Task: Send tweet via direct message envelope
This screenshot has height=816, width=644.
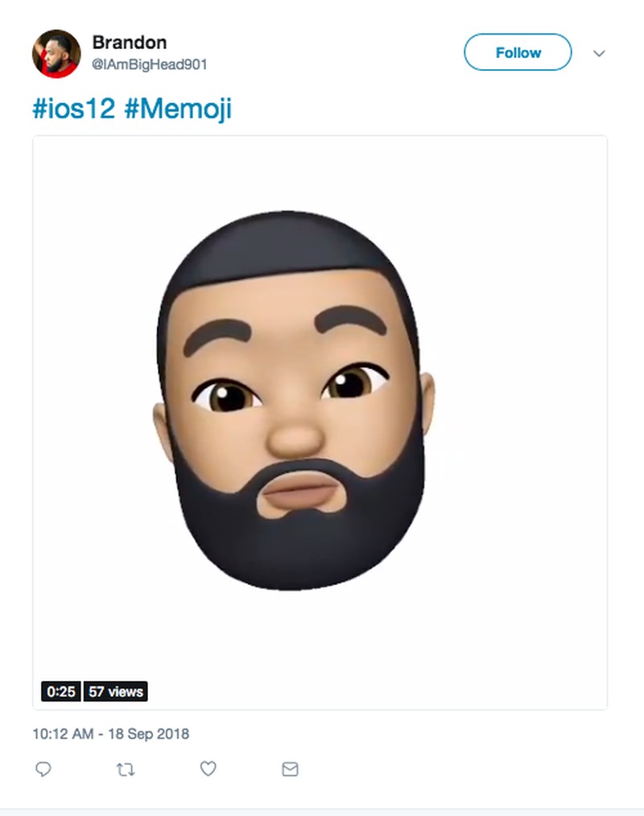Action: (291, 769)
